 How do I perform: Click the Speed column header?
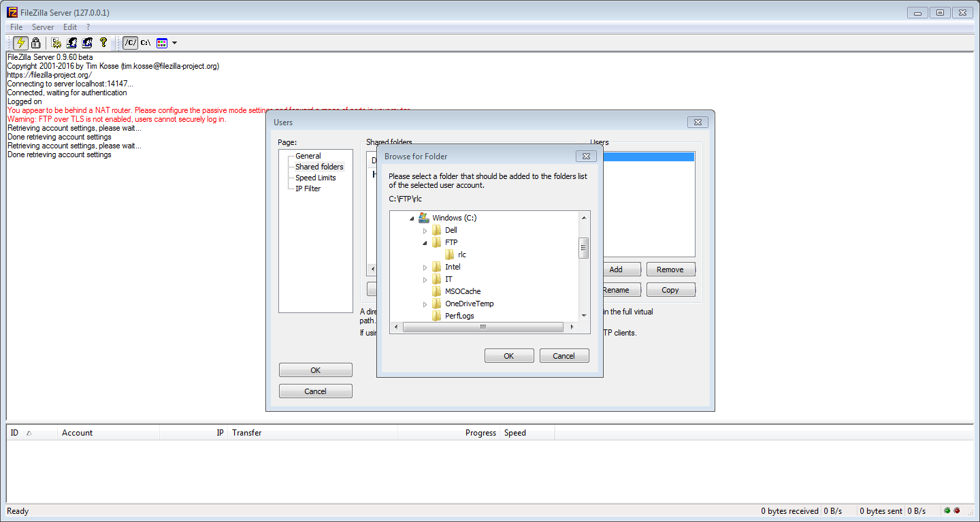(x=527, y=433)
